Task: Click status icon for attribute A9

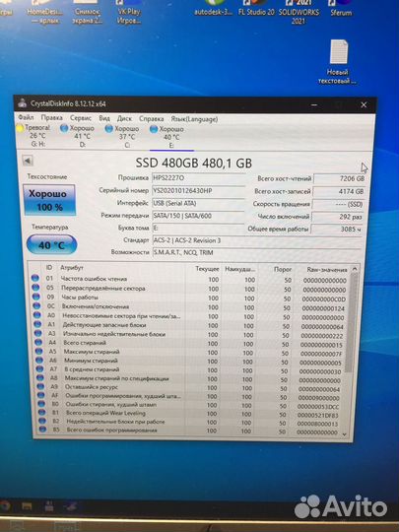Action: [40, 386]
